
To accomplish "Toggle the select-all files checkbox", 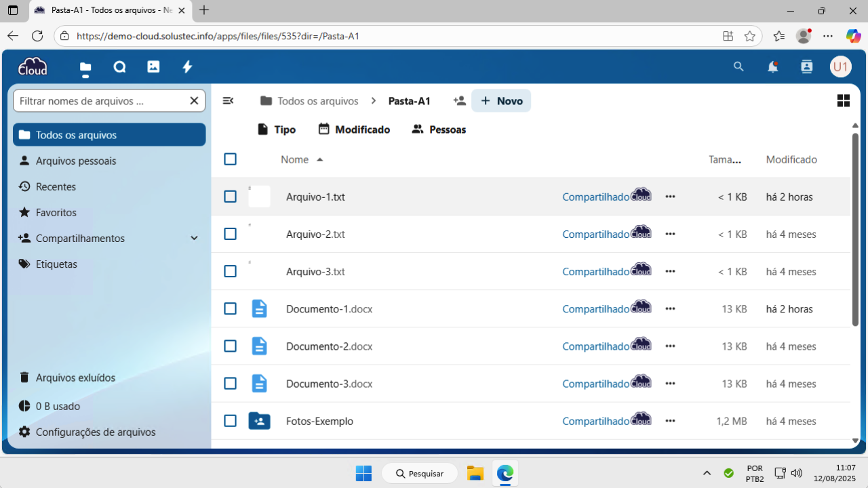I will click(230, 159).
